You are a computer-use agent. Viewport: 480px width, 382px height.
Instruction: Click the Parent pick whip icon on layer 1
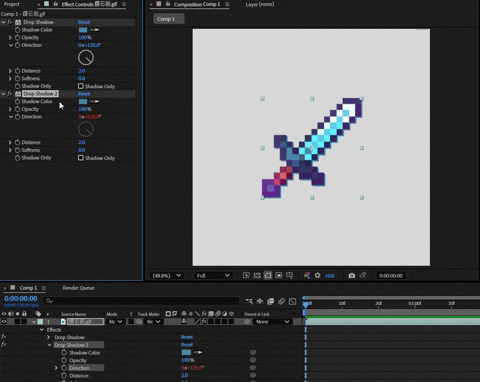tap(247, 322)
